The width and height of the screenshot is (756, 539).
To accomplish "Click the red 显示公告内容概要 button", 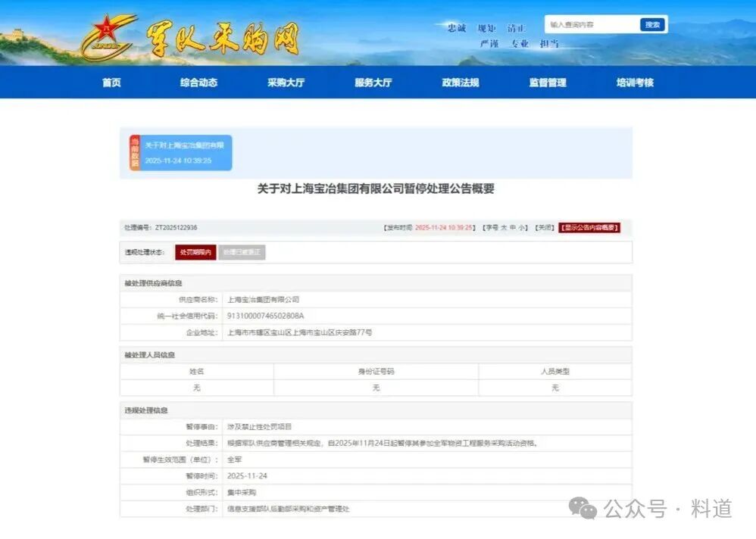I will click(x=589, y=227).
